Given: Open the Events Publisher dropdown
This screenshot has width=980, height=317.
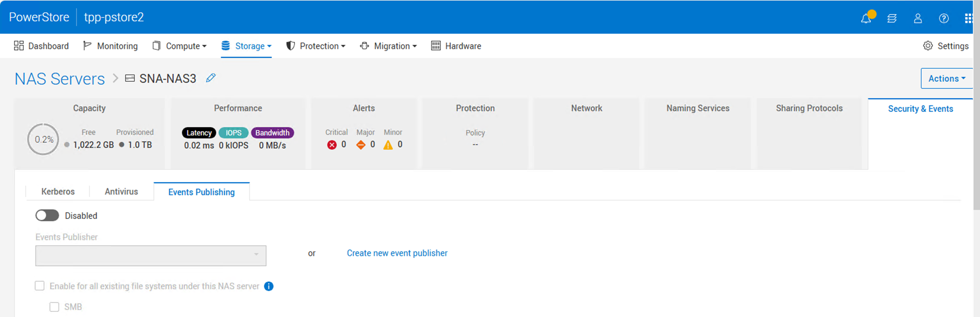Looking at the screenshot, I should pos(150,255).
